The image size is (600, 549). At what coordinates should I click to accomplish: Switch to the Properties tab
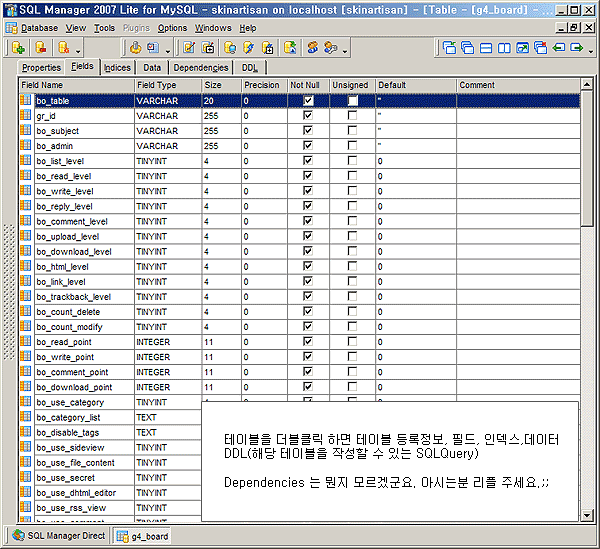tap(41, 68)
